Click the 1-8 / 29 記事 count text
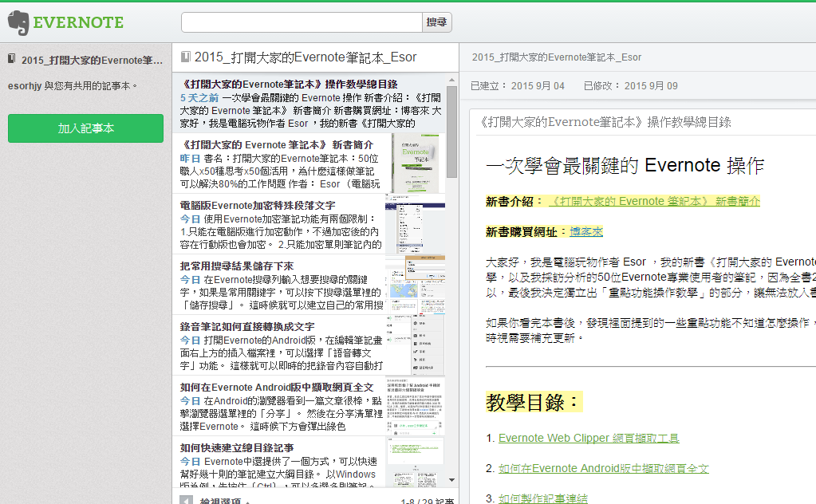The width and height of the screenshot is (816, 504). point(428,501)
